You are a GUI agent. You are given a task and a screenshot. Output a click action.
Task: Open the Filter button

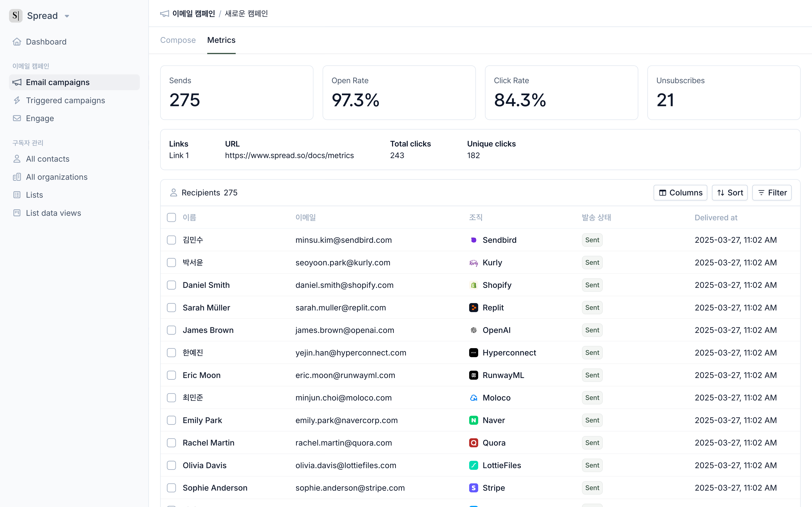(x=772, y=192)
